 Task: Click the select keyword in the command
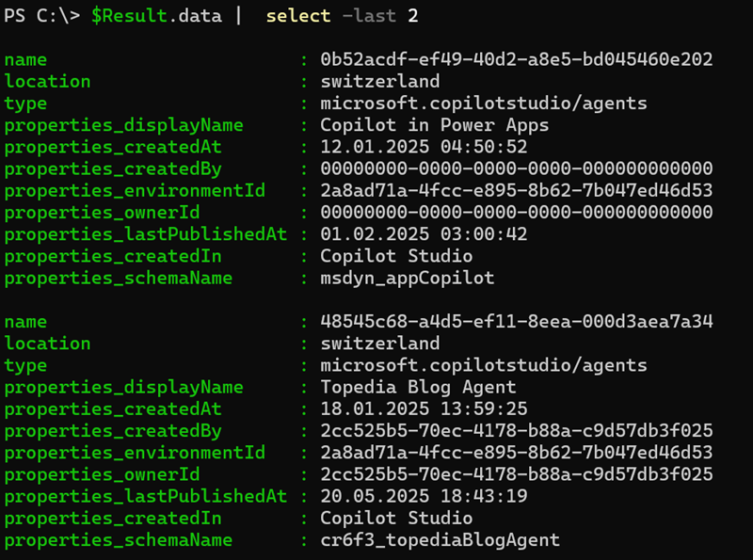point(298,16)
